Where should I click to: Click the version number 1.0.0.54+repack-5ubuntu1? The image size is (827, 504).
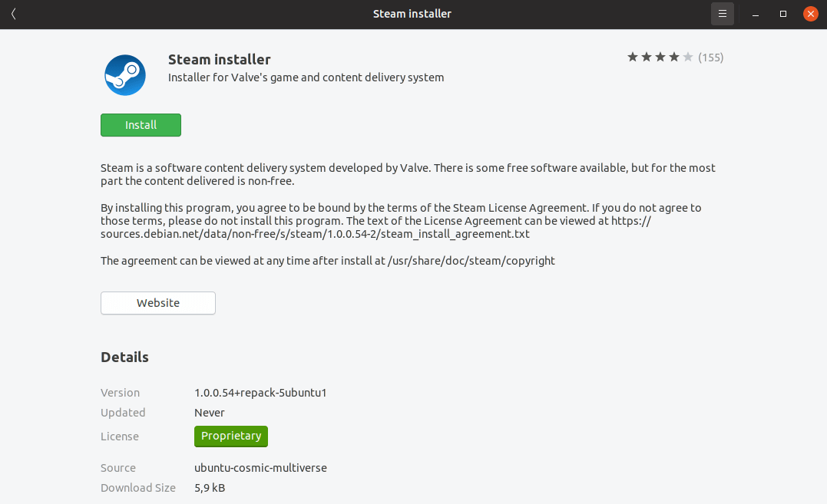coord(261,393)
